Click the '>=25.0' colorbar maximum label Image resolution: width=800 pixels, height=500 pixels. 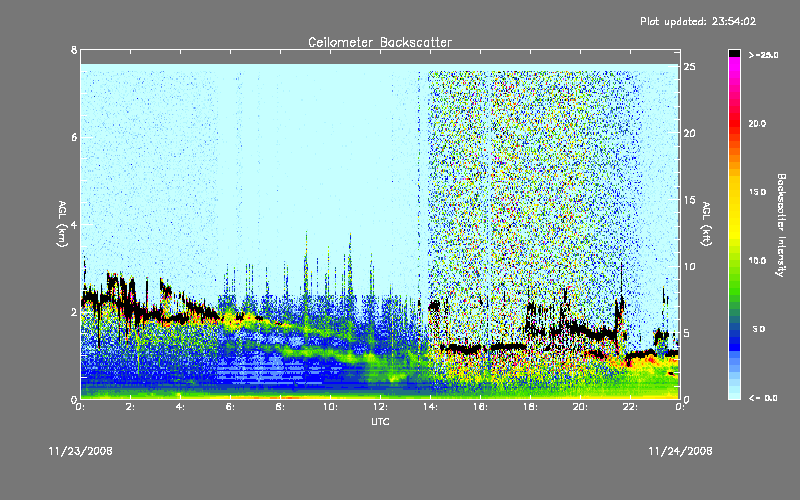coord(763,55)
